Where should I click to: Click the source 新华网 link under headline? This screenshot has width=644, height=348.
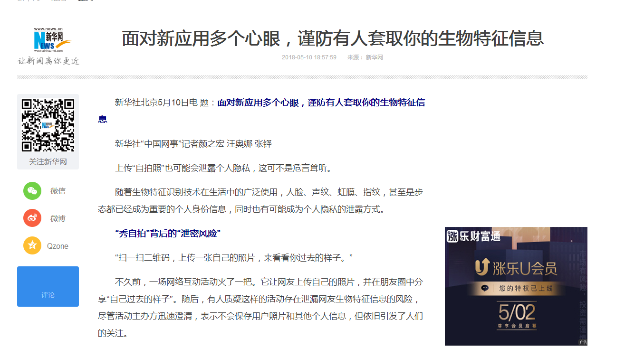tap(374, 57)
